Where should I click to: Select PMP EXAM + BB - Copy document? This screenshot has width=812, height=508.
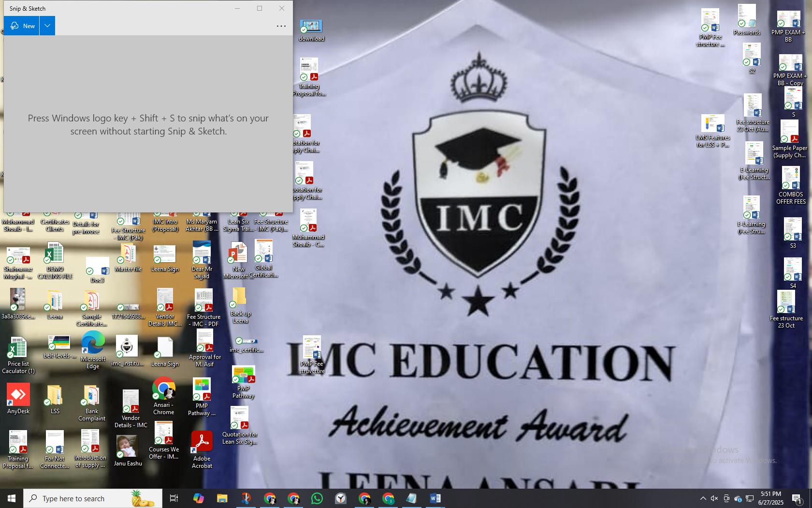click(x=790, y=70)
